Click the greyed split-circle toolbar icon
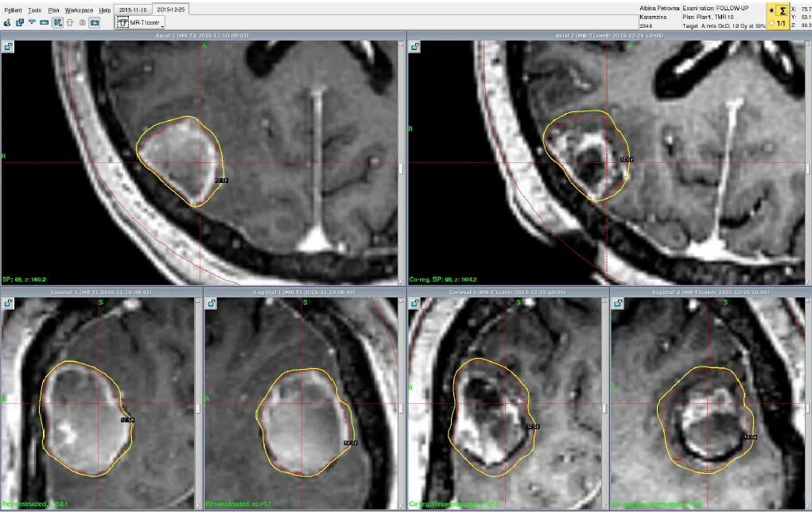This screenshot has height=513, width=812. click(x=83, y=22)
